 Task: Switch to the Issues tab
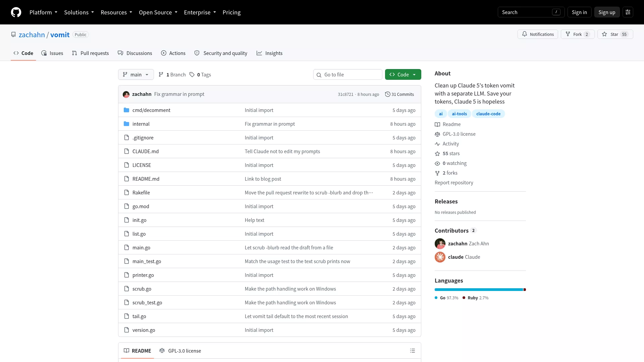coord(52,53)
